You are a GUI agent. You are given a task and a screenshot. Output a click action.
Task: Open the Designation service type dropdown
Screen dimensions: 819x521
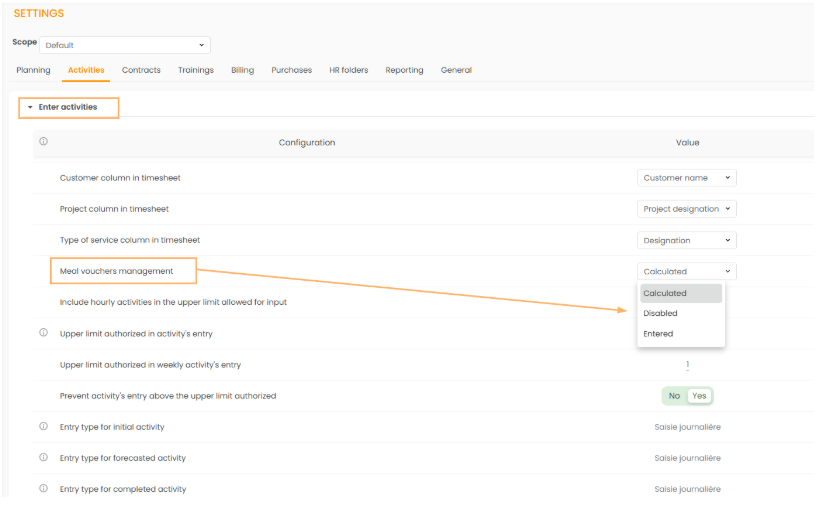pos(686,240)
